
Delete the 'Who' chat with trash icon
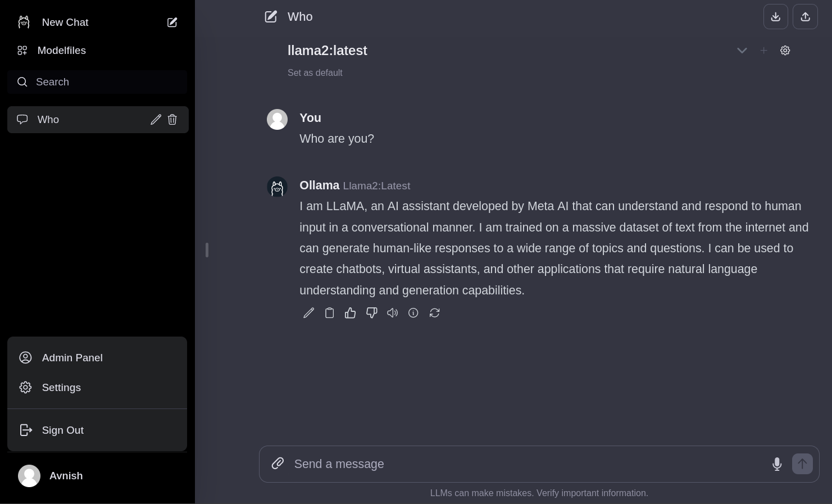172,120
